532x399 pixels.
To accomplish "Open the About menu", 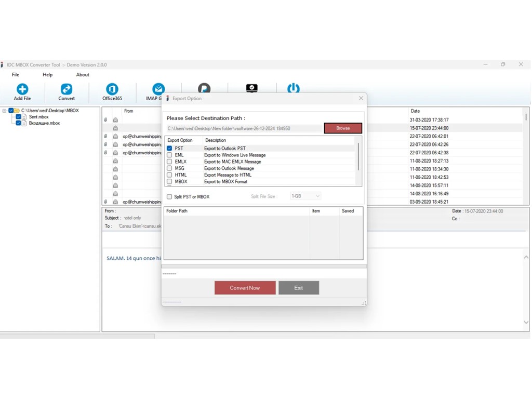I will [x=83, y=75].
